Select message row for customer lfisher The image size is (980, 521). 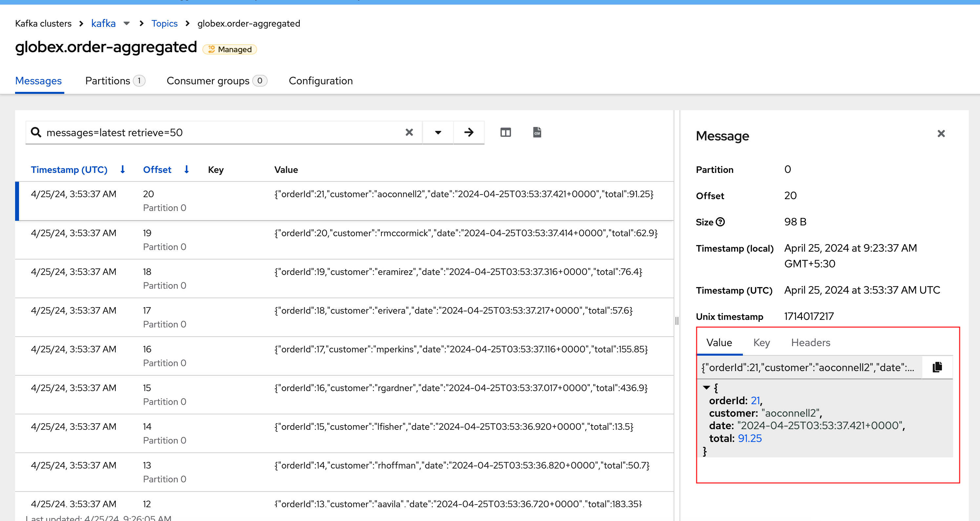click(x=344, y=433)
